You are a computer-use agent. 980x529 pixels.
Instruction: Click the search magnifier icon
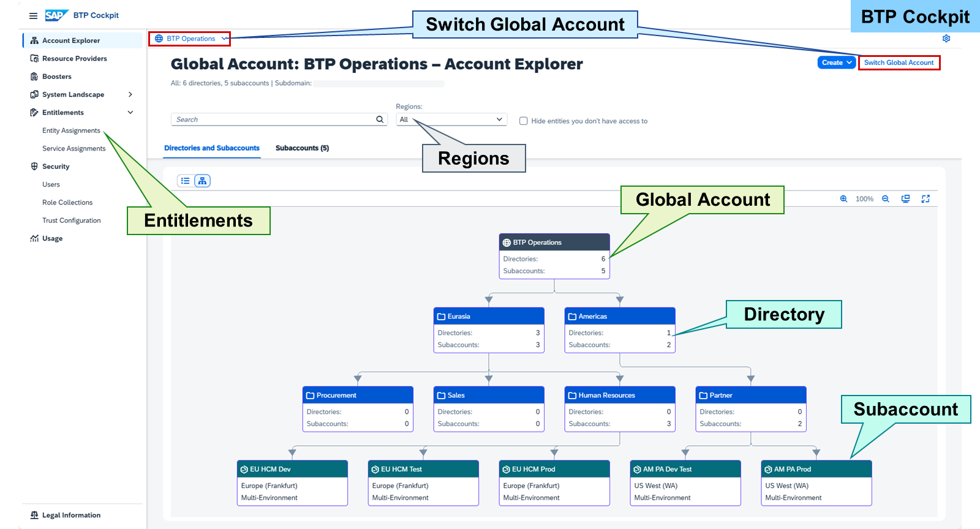click(380, 119)
